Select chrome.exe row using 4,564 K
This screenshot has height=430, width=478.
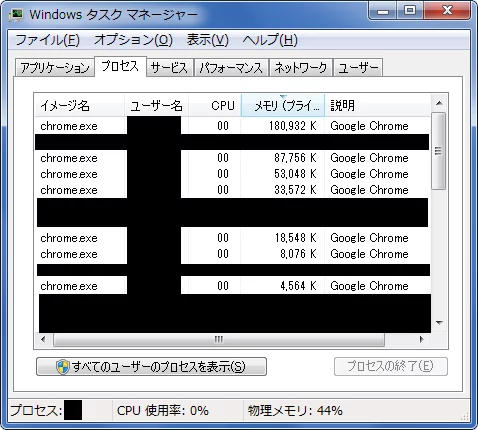pos(232,286)
